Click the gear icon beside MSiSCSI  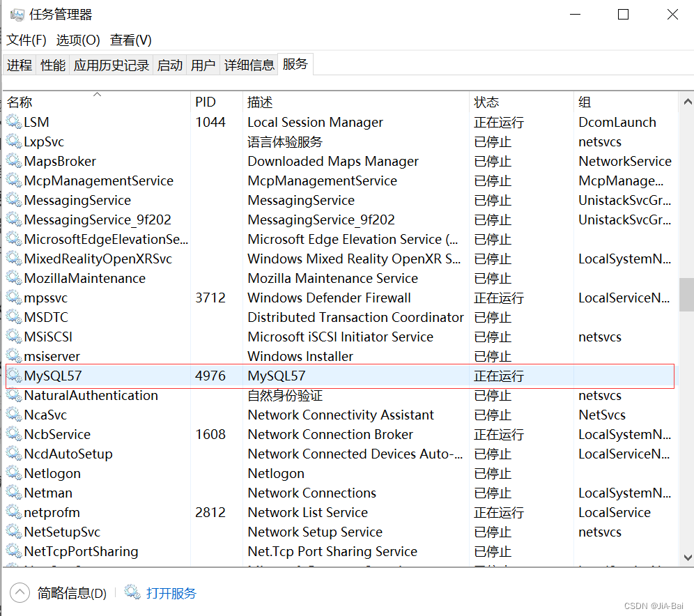[x=14, y=337]
